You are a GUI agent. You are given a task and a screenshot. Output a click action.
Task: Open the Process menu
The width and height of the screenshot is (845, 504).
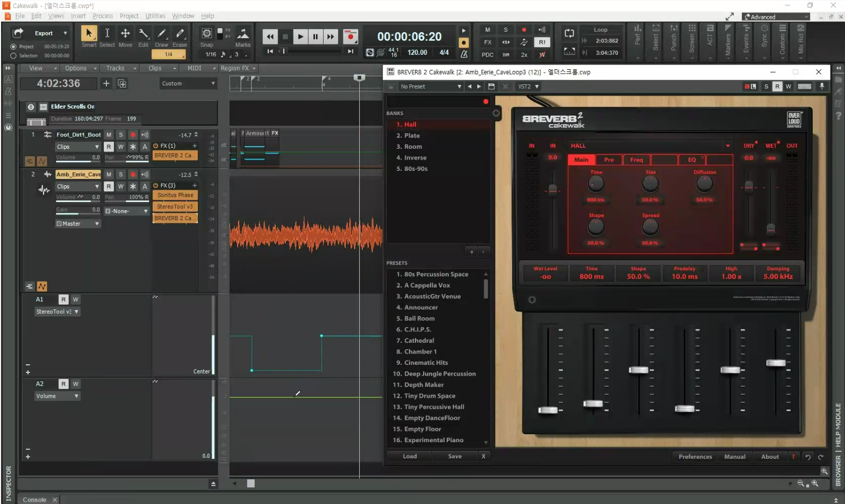point(103,16)
